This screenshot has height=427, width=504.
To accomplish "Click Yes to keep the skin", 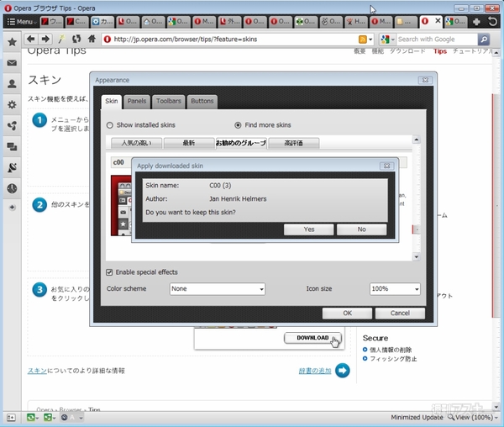I will click(308, 229).
